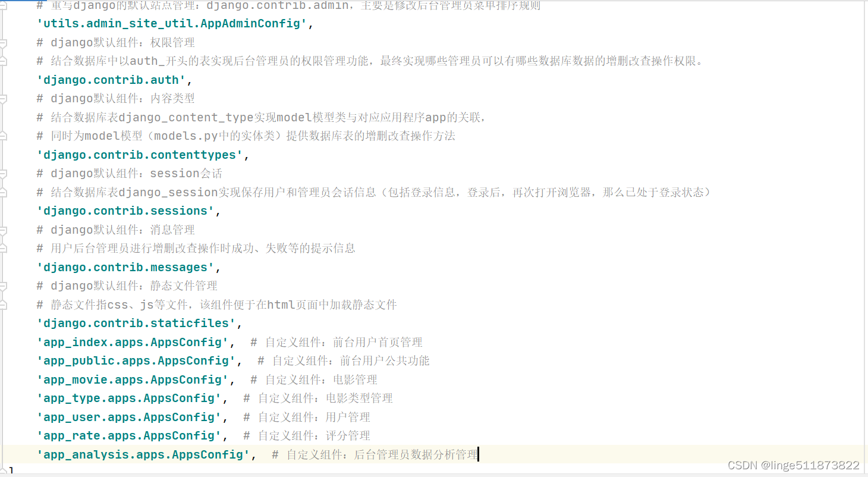
Task: Click fold end marker beside '同时为model模型' comment
Action: pyautogui.click(x=3, y=136)
